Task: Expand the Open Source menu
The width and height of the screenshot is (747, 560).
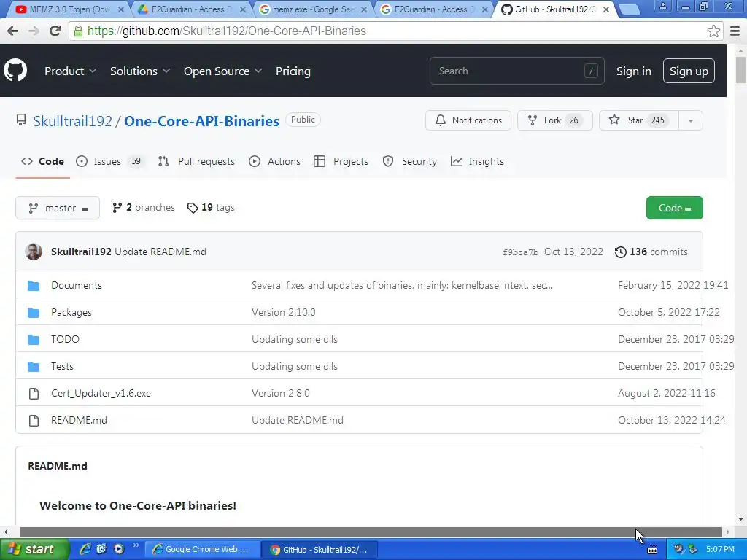Action: coord(223,71)
